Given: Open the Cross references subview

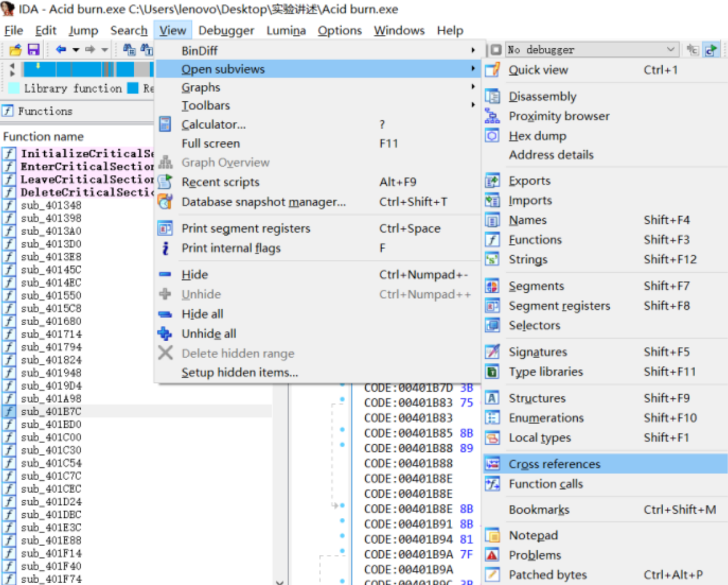Looking at the screenshot, I should [x=605, y=464].
